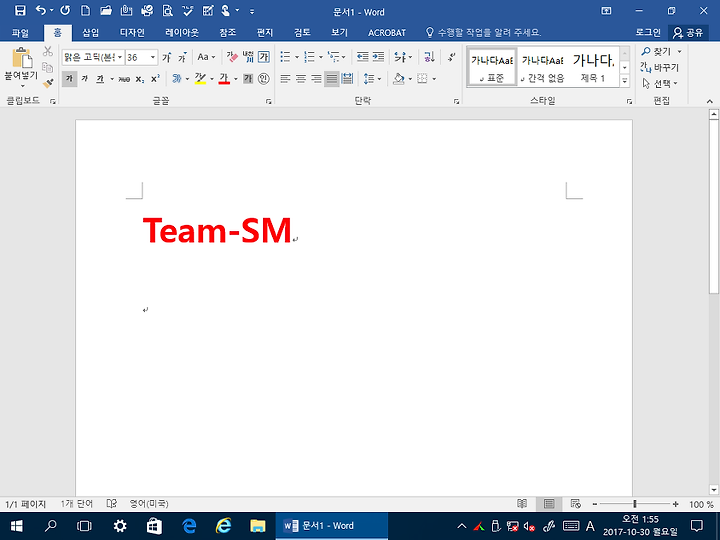Select the Format Painter brush
Viewport: 720px width, 540px height.
pyautogui.click(x=48, y=83)
